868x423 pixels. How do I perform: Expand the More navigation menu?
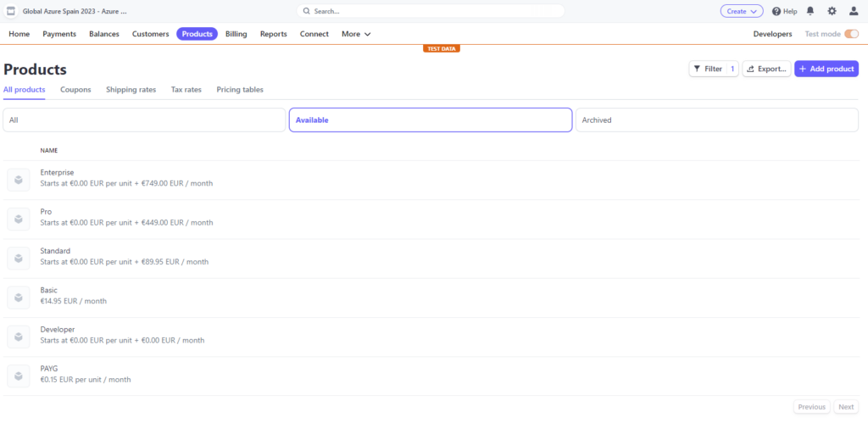(x=356, y=34)
